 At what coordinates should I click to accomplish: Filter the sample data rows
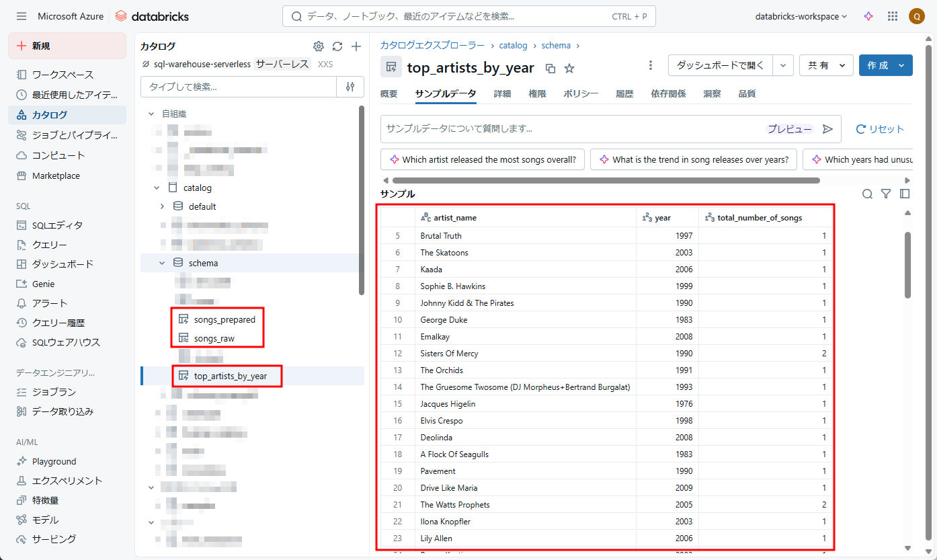(x=886, y=194)
